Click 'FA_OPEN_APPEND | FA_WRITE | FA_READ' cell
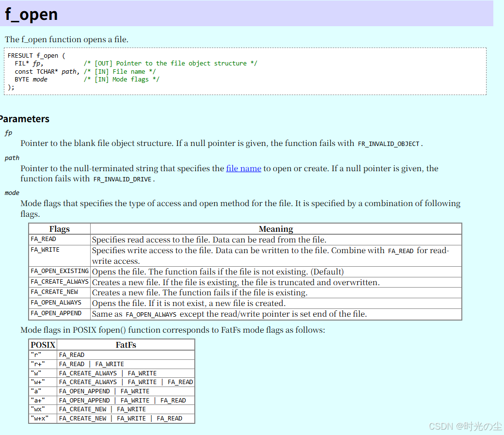The height and width of the screenshot is (435, 504). tap(126, 400)
